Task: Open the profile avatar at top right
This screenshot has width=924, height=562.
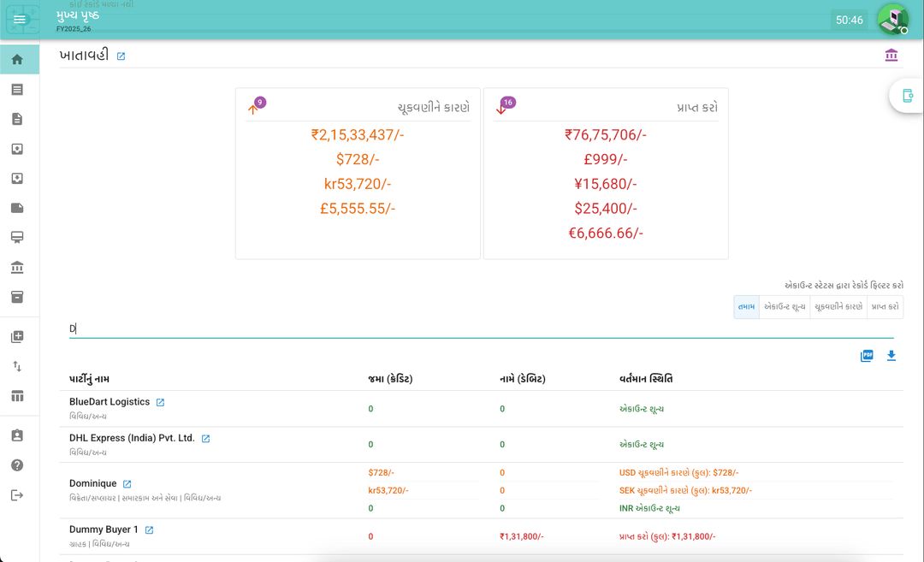Action: click(892, 18)
